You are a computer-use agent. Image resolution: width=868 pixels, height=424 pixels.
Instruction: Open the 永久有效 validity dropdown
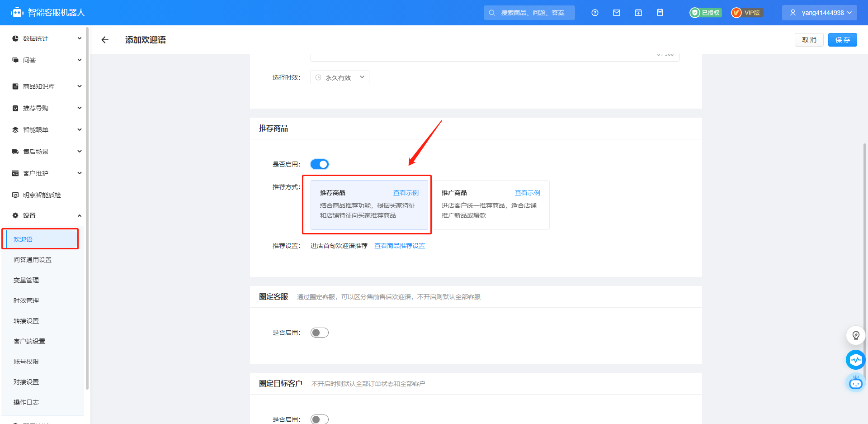click(340, 77)
